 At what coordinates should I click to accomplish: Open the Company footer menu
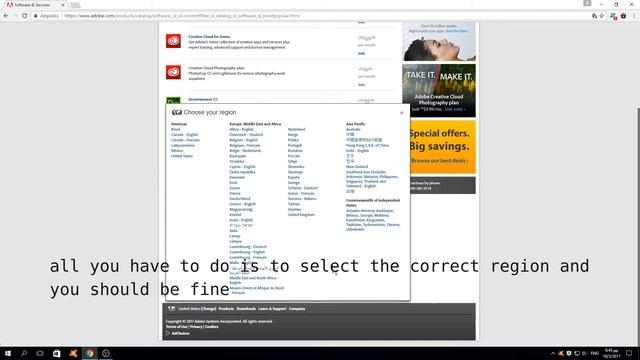pyautogui.click(x=297, y=309)
